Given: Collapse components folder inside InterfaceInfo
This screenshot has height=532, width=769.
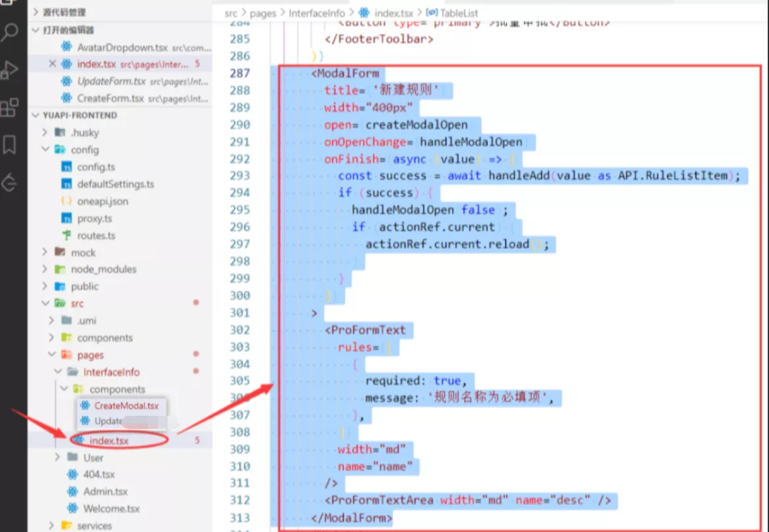Looking at the screenshot, I should [64, 389].
